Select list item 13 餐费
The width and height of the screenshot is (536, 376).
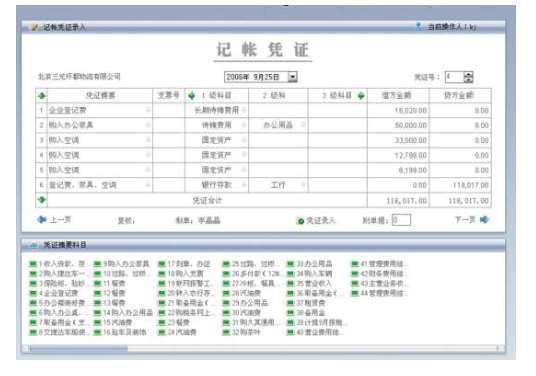[114, 303]
